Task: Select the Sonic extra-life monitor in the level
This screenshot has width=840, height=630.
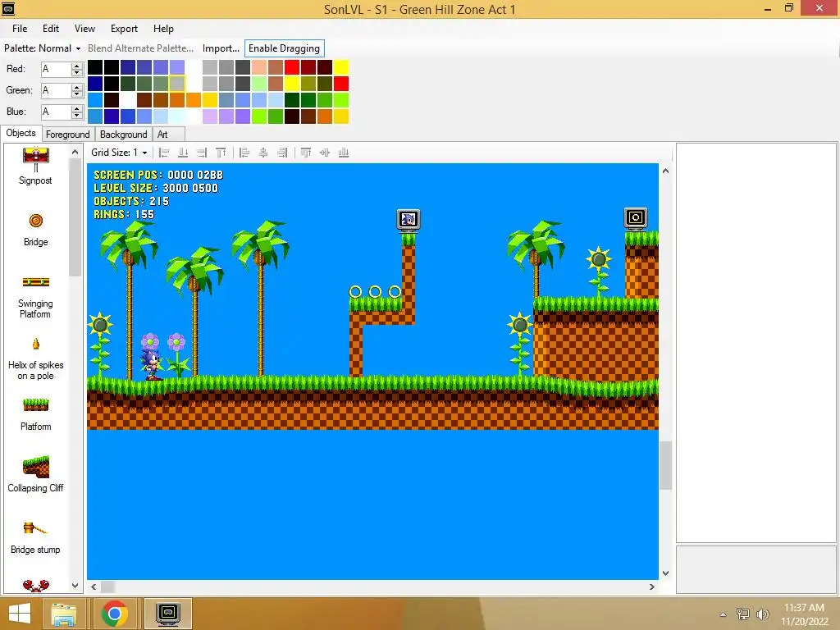Action: pos(409,220)
